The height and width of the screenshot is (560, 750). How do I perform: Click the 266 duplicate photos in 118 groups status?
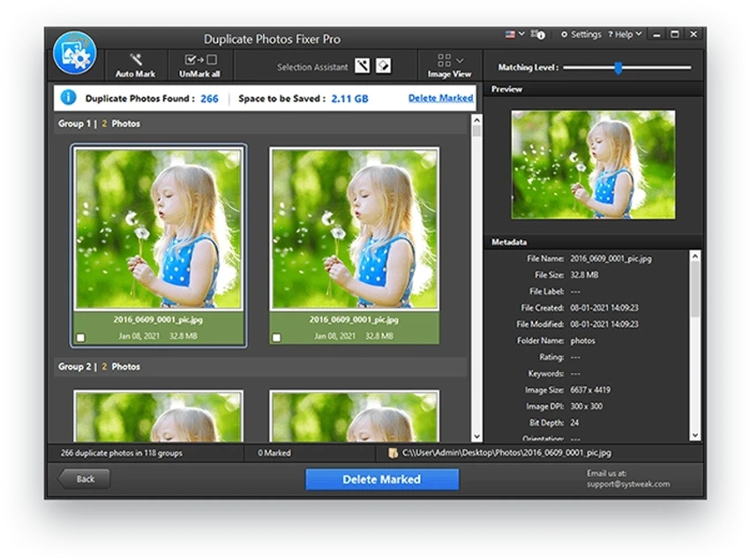pos(122,453)
